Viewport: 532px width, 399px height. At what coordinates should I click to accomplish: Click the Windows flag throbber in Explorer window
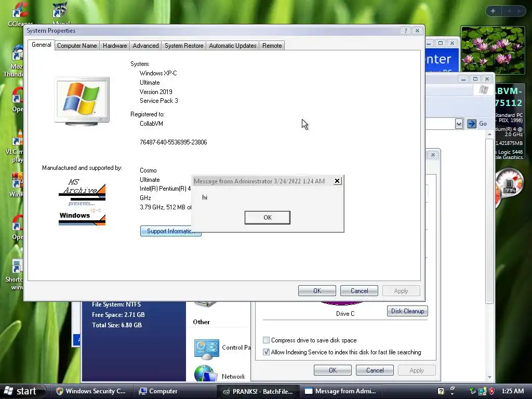point(483,90)
